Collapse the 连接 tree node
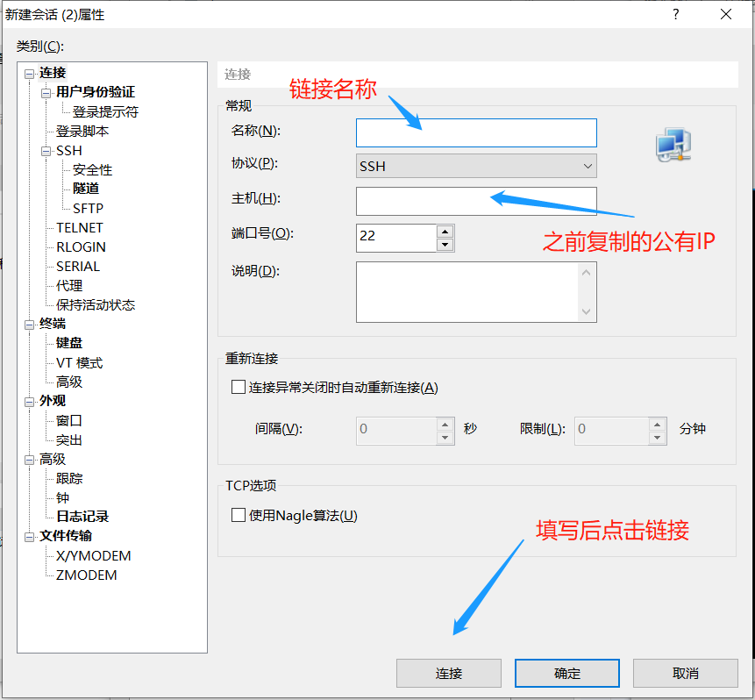 pos(30,73)
